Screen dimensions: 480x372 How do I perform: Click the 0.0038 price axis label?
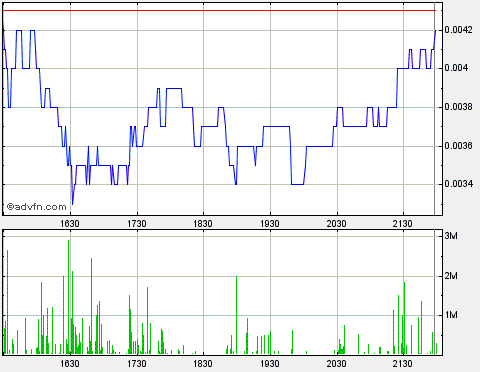[x=458, y=107]
